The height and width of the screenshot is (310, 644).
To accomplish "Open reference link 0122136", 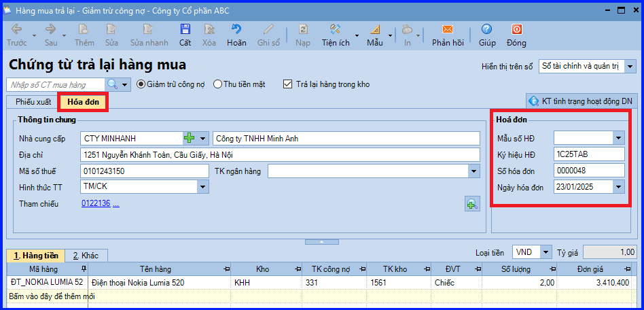I will point(96,203).
